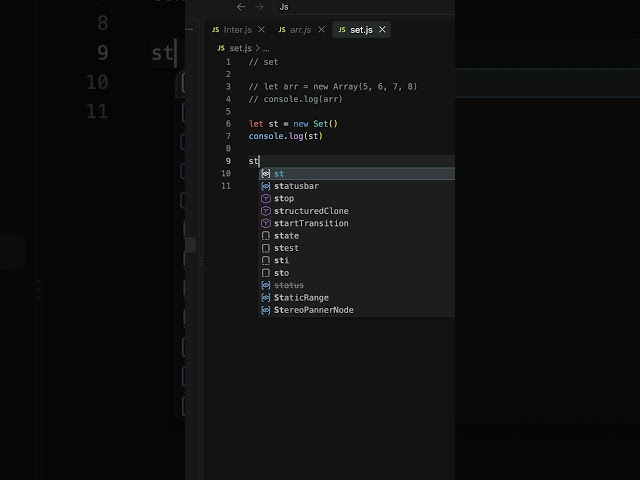Click the JS file icon in breadcrumb

[221, 48]
